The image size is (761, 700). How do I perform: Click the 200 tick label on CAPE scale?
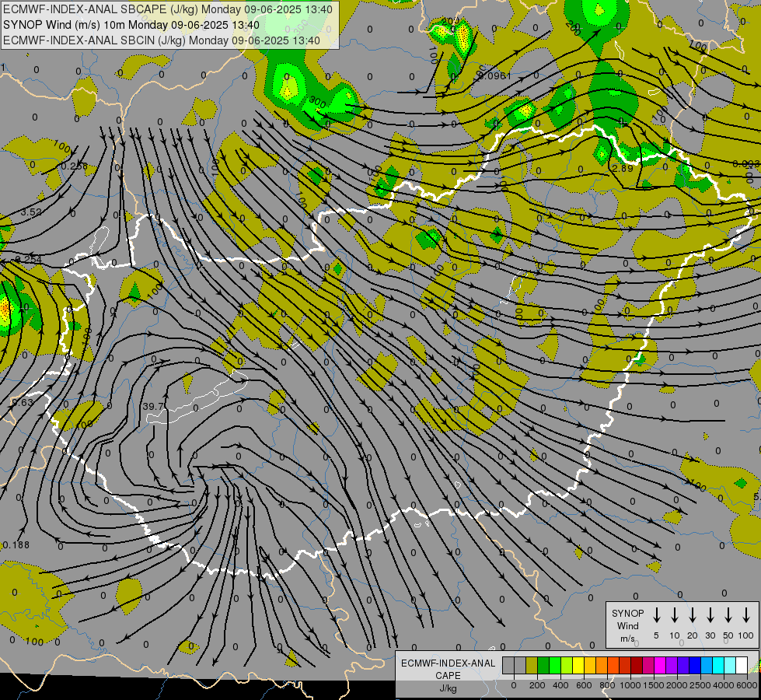coord(537,685)
